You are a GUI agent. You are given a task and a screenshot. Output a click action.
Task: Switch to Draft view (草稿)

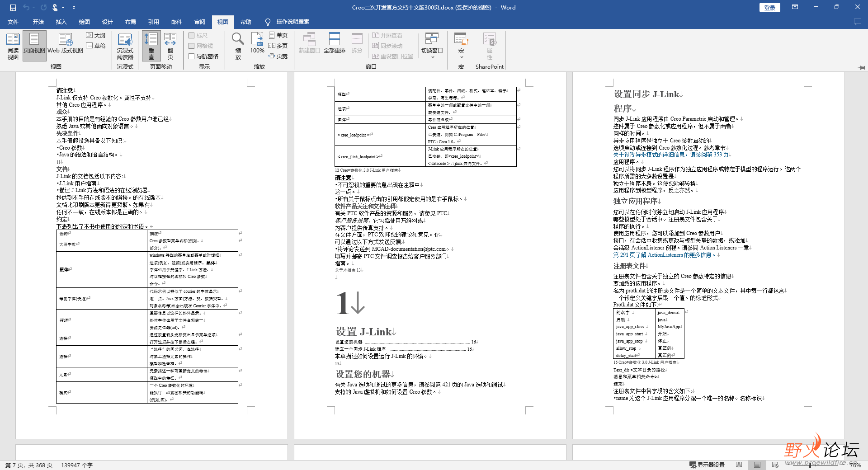(x=96, y=46)
